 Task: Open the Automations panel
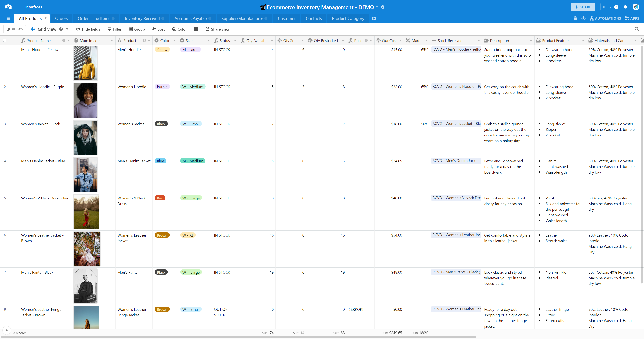click(x=606, y=18)
